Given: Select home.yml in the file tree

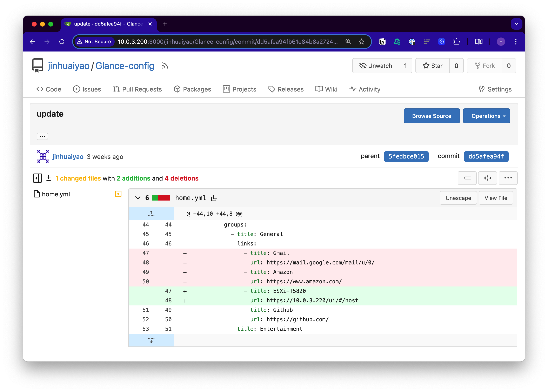Looking at the screenshot, I should pos(56,194).
